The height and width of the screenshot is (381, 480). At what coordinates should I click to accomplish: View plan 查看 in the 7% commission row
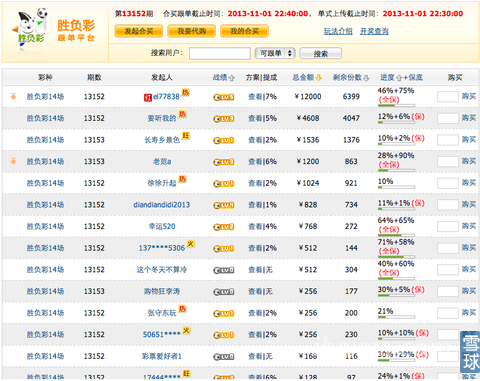[x=255, y=97]
